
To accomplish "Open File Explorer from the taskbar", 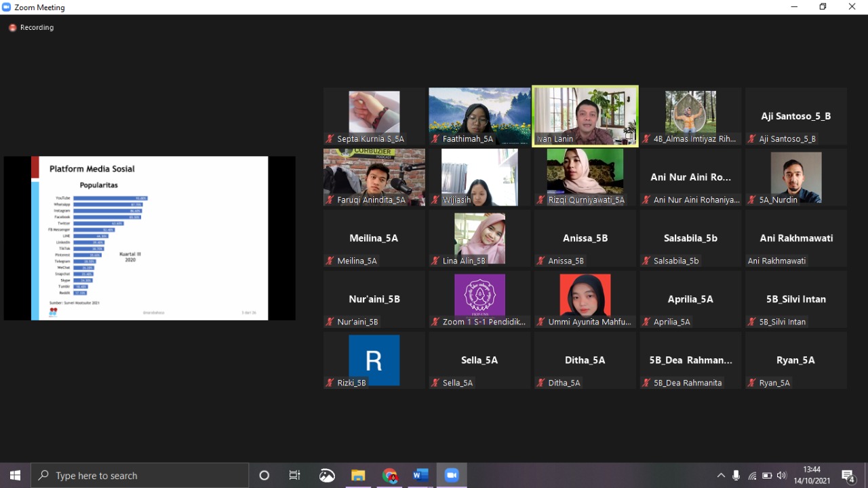I will 358,475.
